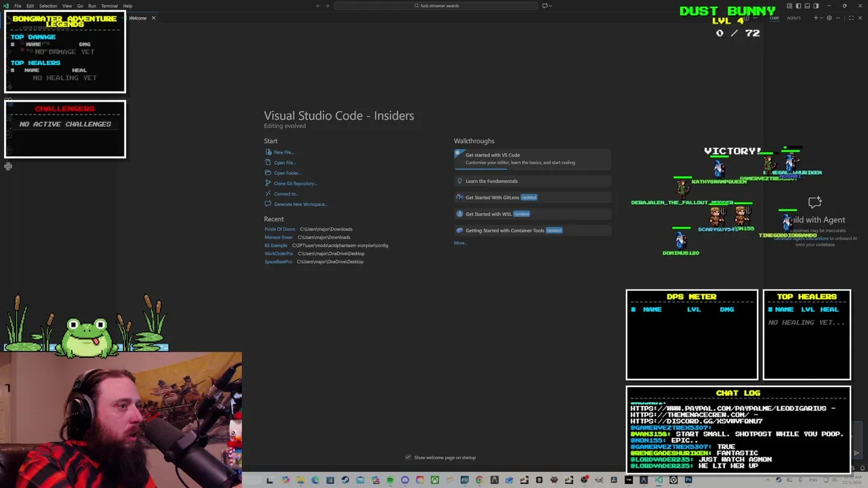The image size is (868, 488).
Task: Click More link under Walkthroughs
Action: pos(460,243)
